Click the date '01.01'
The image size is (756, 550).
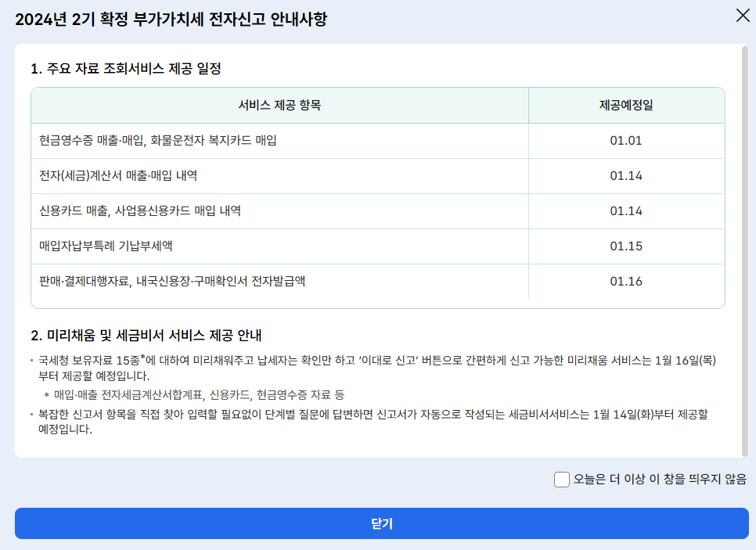coord(626,141)
